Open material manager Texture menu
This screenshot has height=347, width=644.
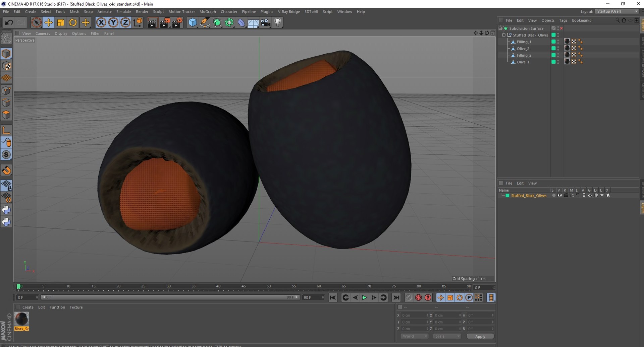[x=76, y=307]
